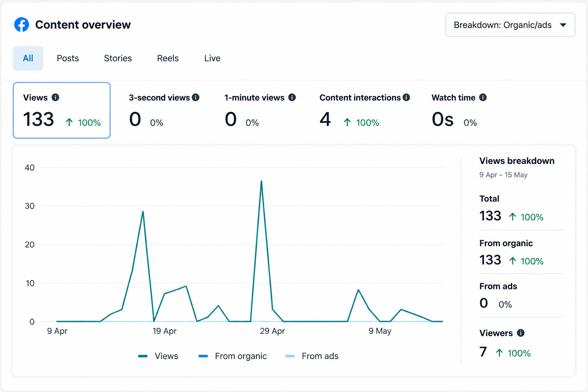Toggle the Views series in the chart legend
This screenshot has width=588, height=392.
point(158,356)
